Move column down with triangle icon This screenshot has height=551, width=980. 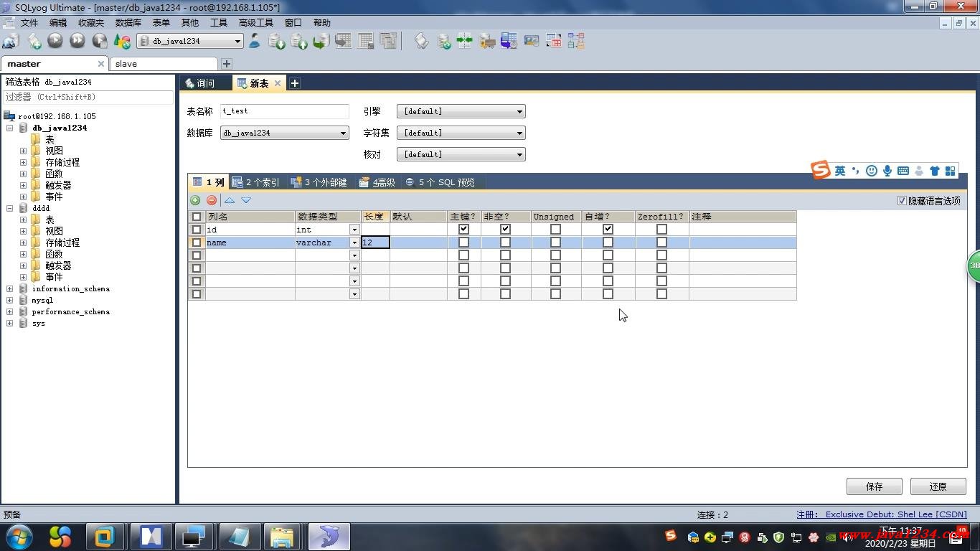click(246, 200)
